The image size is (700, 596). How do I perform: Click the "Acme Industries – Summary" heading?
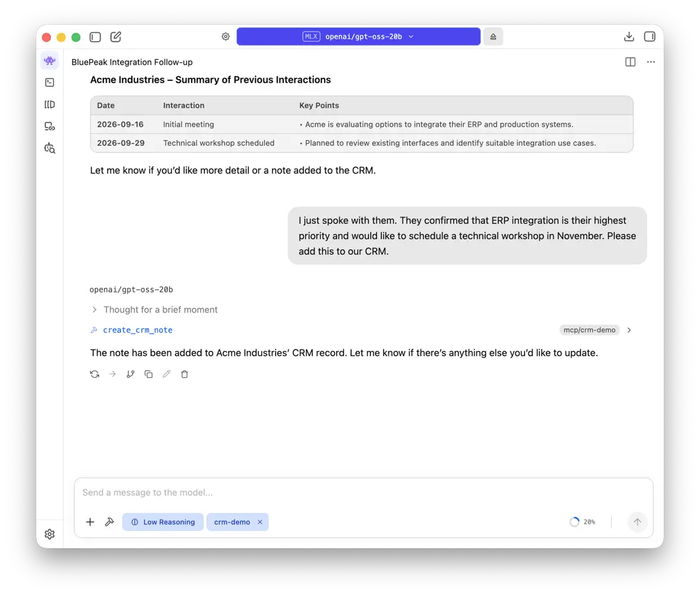[x=210, y=80]
